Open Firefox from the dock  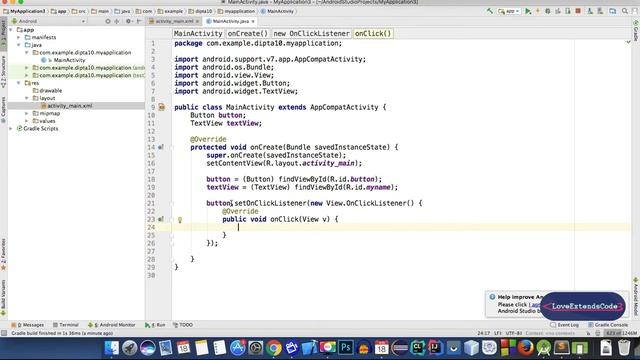tap(526, 348)
